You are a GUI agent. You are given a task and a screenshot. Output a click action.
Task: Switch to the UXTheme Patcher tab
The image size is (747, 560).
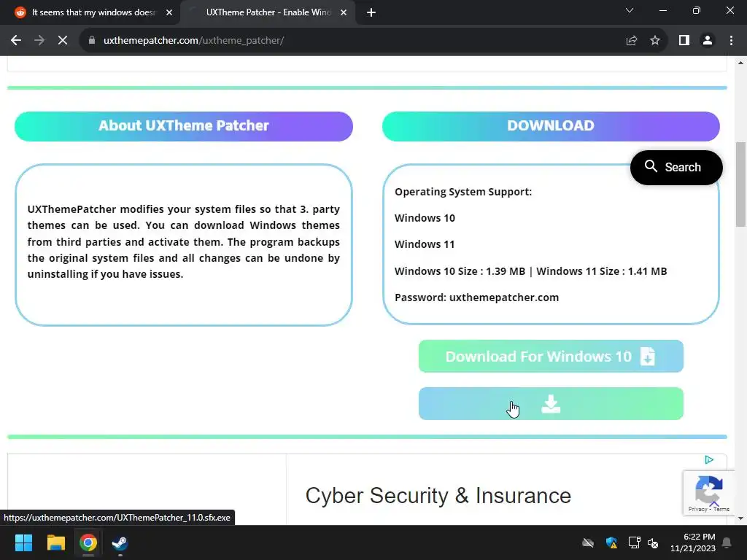point(267,12)
